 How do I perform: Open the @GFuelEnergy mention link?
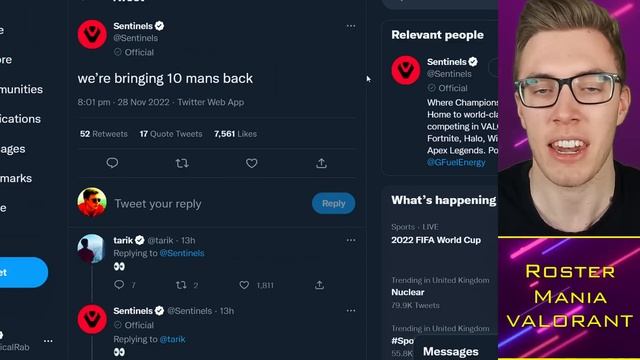[456, 162]
